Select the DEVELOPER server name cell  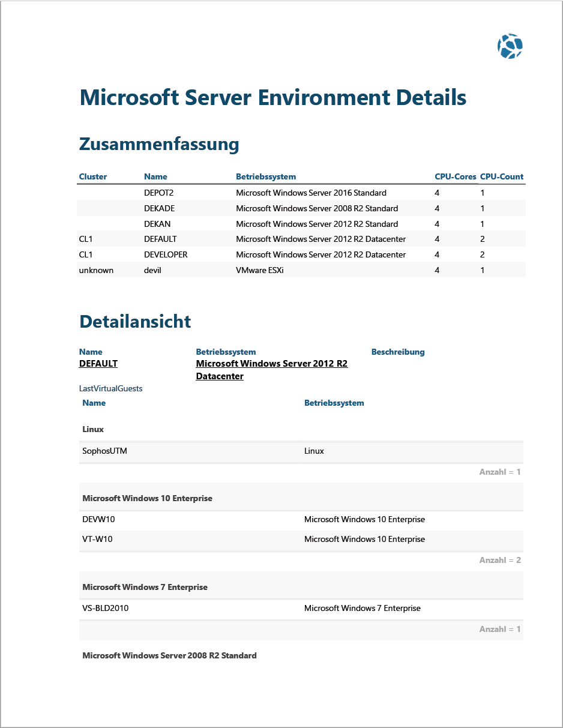pyautogui.click(x=166, y=254)
